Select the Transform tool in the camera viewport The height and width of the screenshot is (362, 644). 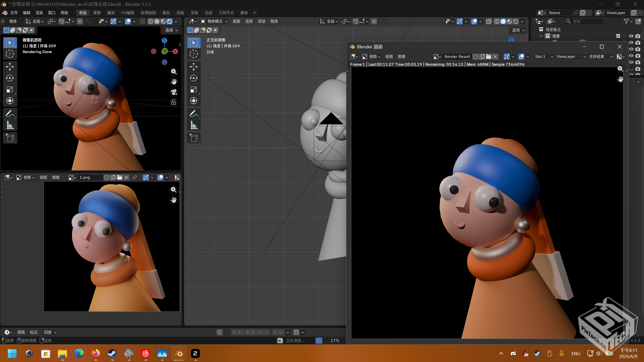click(10, 101)
